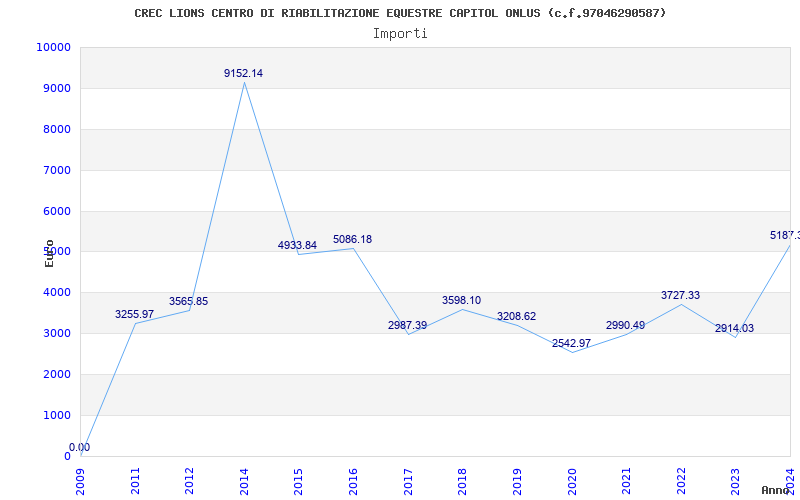The image size is (800, 500).
Task: Select the 2022 x-axis year
Action: (x=681, y=482)
